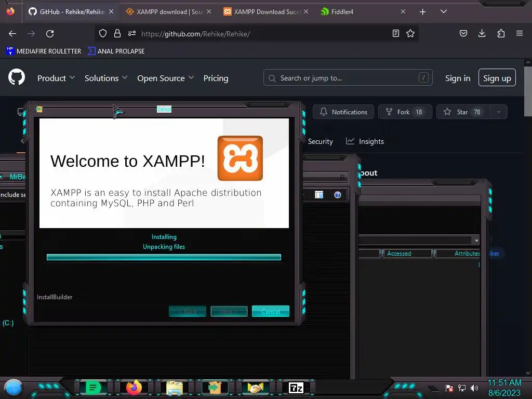Screen dimensions: 532x399
Task: Expand the dropdown arrow beside Star
Action: (x=499, y=112)
